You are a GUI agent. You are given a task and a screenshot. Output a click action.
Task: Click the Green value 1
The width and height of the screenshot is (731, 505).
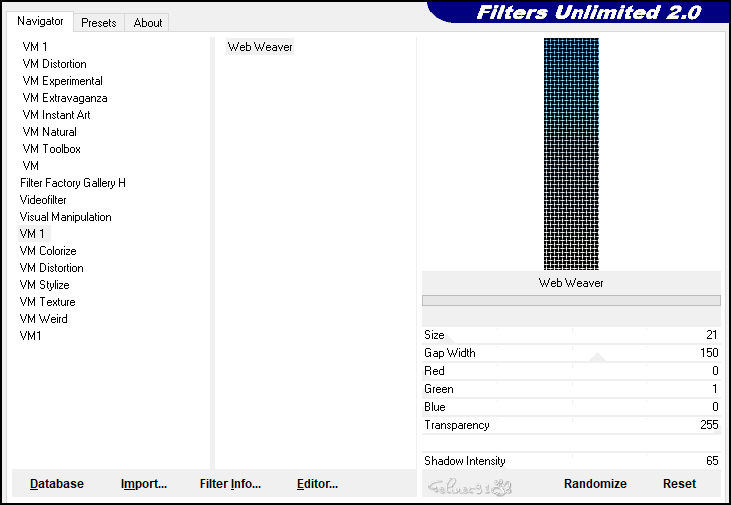[x=715, y=389]
